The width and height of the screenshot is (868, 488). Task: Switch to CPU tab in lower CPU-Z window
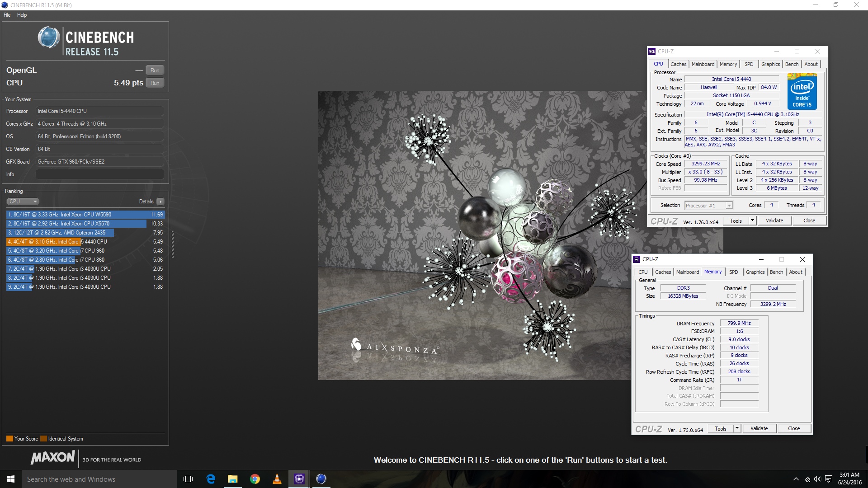643,272
